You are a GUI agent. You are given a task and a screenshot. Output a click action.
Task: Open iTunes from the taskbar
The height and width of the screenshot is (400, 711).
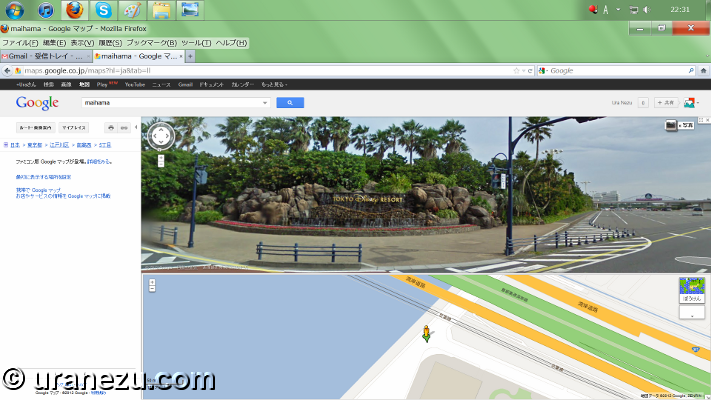tap(46, 10)
